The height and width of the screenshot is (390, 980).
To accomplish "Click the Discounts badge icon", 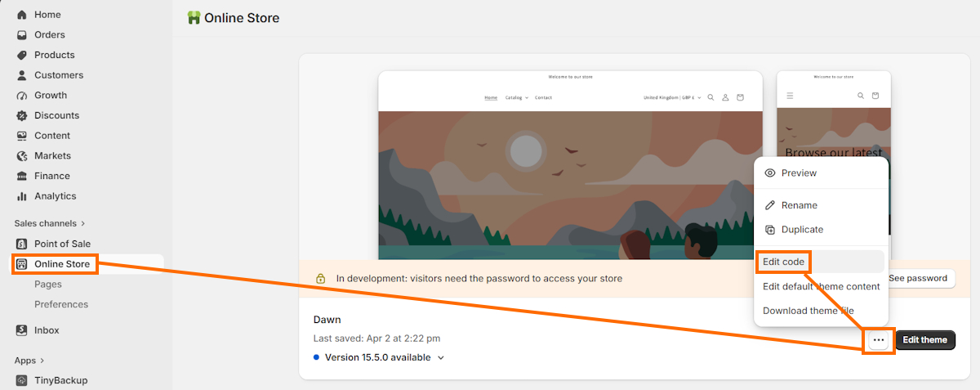I will pyautogui.click(x=22, y=115).
